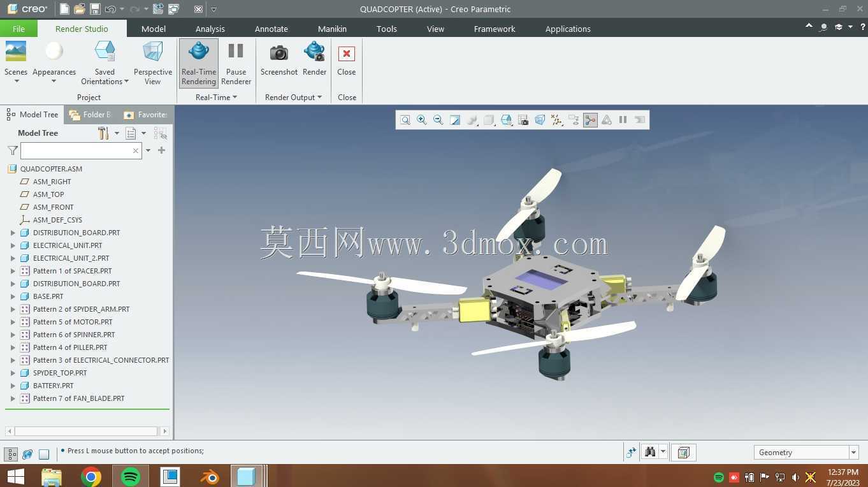Toggle Real-Time Rendering
Screen dimensions: 868x487
tap(199, 62)
